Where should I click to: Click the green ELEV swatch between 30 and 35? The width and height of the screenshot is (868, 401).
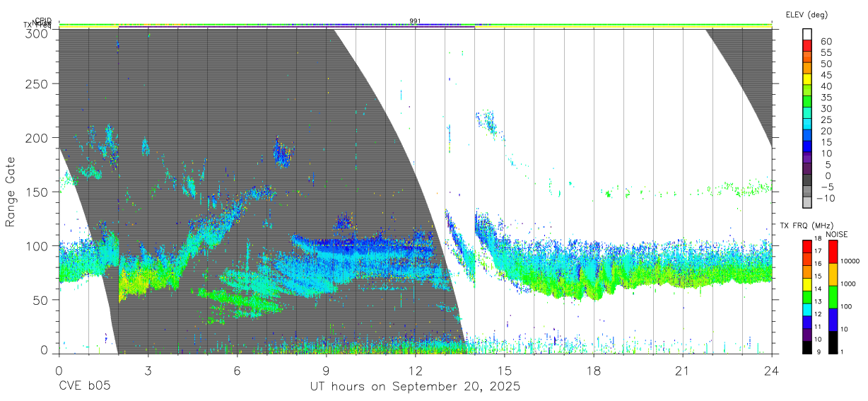click(807, 102)
